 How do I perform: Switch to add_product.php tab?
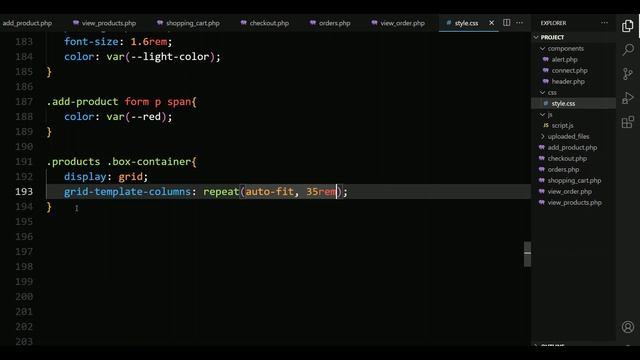(27, 23)
